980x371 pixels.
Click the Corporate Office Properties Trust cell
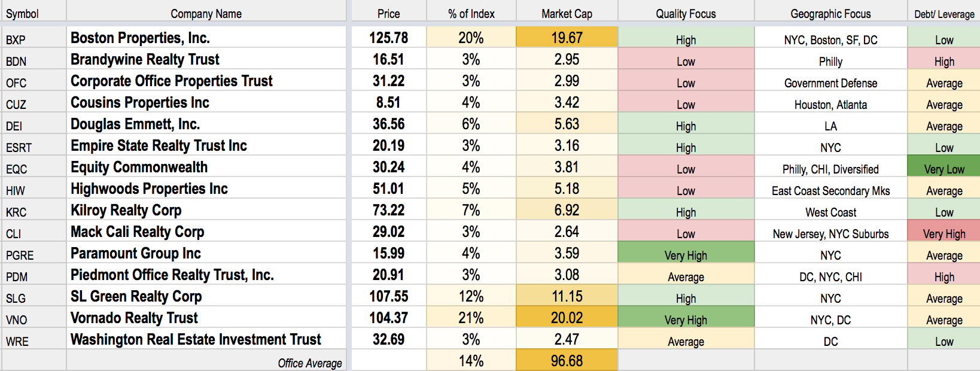click(x=206, y=80)
